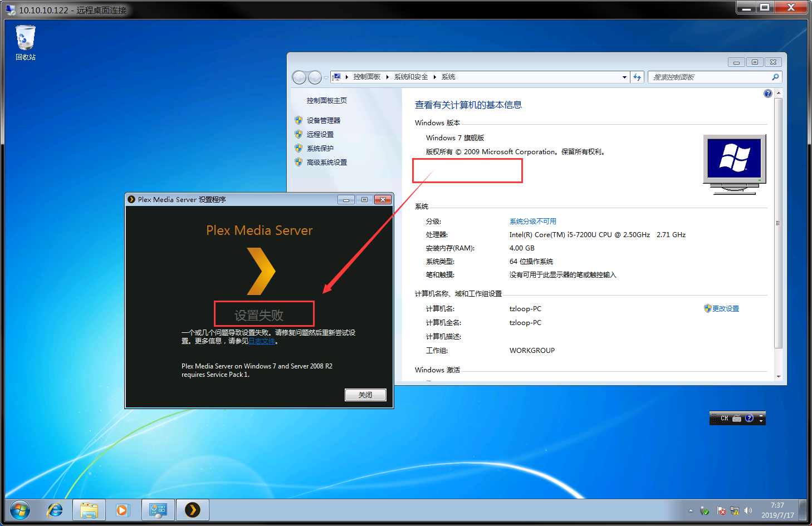Open the volume speaker tray icon
This screenshot has width=812, height=526.
748,510
